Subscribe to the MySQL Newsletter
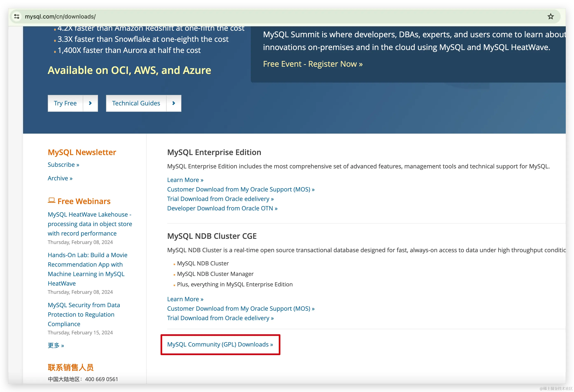This screenshot has height=392, width=574. point(63,165)
